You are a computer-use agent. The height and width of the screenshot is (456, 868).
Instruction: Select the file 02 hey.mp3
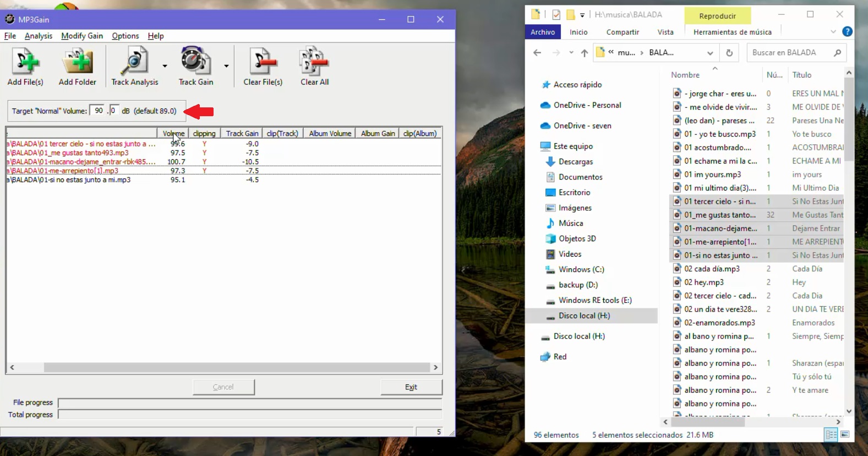click(704, 282)
